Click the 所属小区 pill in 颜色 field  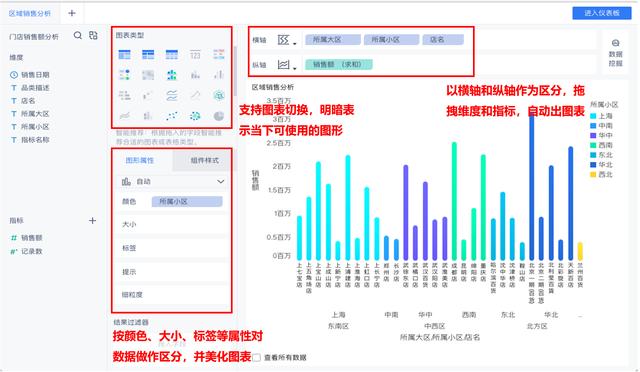(187, 201)
